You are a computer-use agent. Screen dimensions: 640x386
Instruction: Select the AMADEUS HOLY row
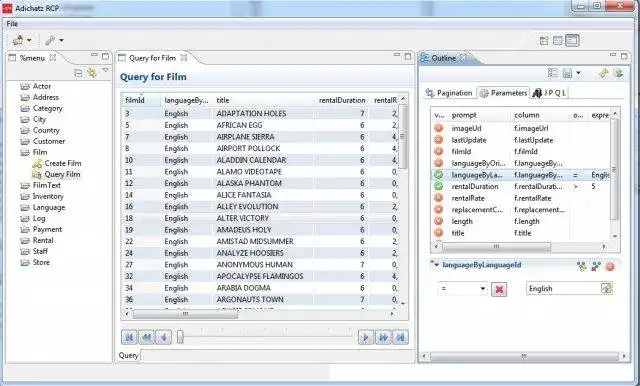coord(260,230)
